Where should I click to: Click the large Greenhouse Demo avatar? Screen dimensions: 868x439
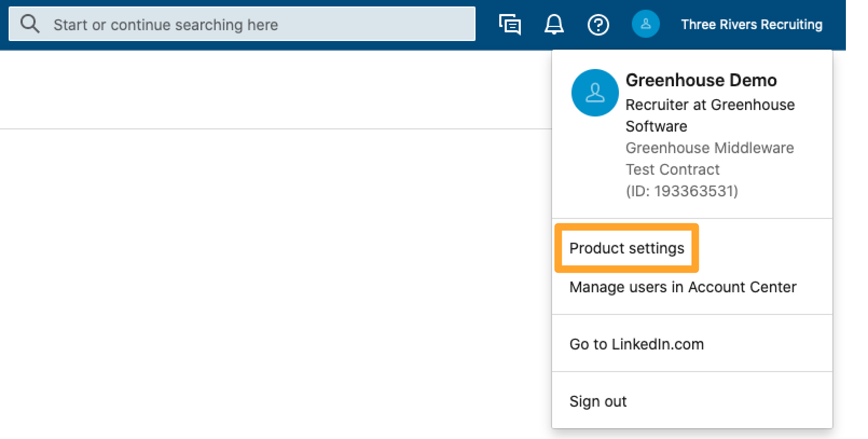pyautogui.click(x=595, y=93)
